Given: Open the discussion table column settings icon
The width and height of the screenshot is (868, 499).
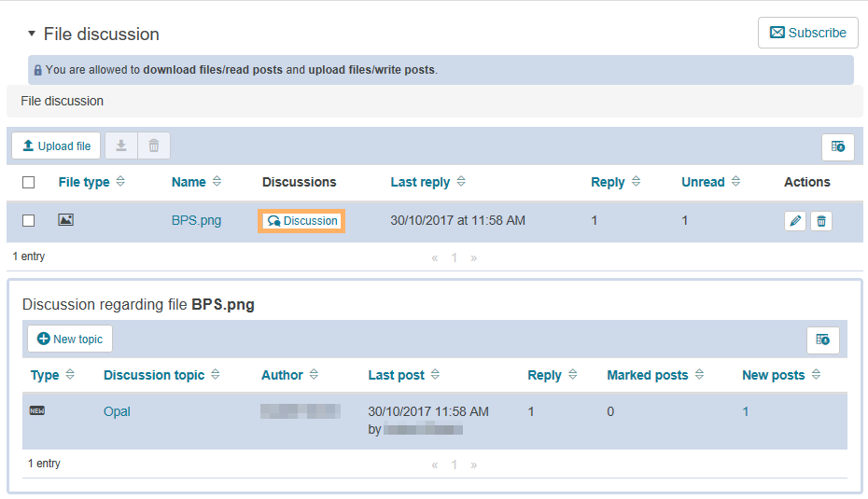Looking at the screenshot, I should pos(822,340).
